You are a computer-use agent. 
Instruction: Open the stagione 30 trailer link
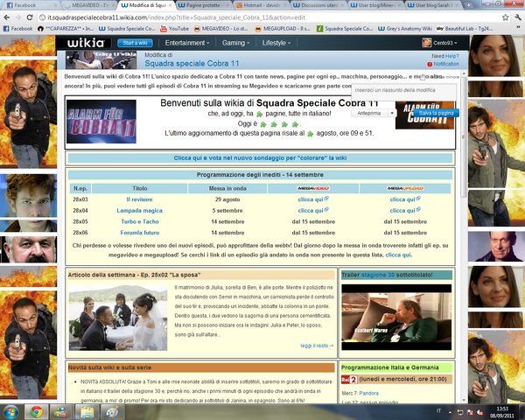click(377, 275)
